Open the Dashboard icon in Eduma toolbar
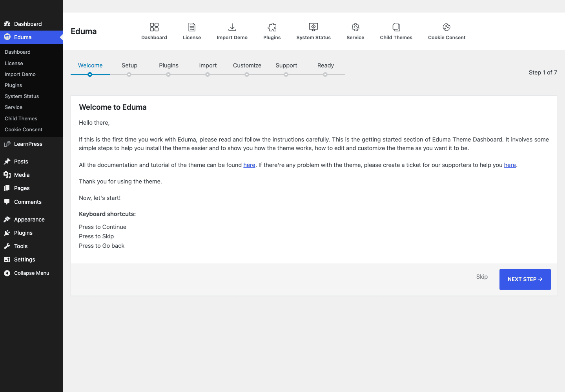The width and height of the screenshot is (565, 392). click(x=154, y=27)
